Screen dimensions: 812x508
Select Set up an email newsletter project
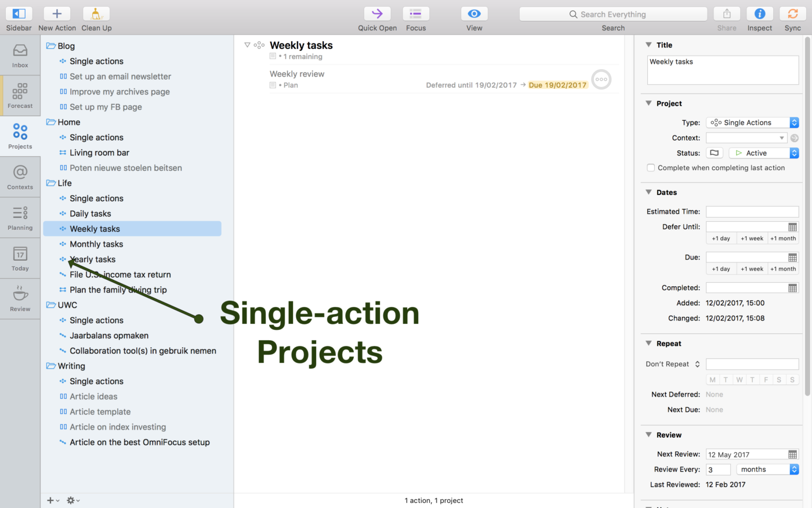click(x=120, y=76)
